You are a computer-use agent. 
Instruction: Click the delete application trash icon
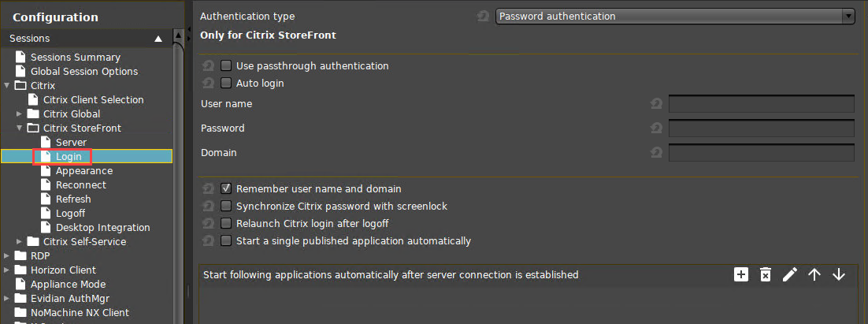pyautogui.click(x=765, y=274)
